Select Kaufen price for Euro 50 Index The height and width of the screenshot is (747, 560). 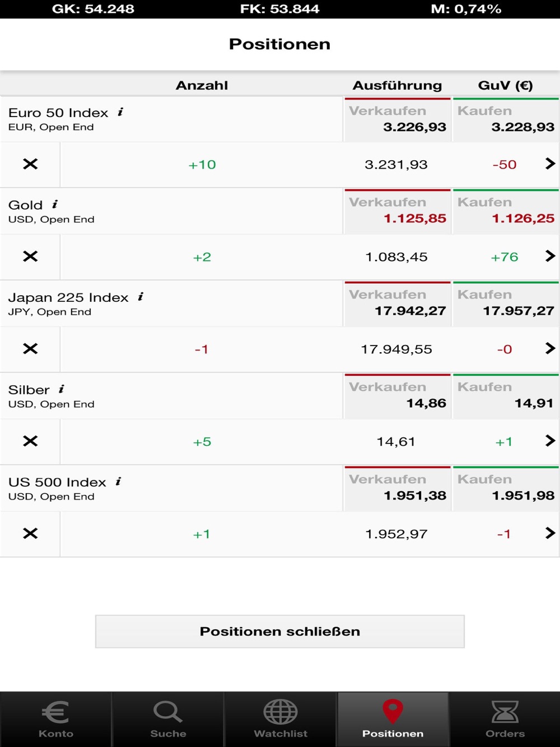[x=506, y=120]
